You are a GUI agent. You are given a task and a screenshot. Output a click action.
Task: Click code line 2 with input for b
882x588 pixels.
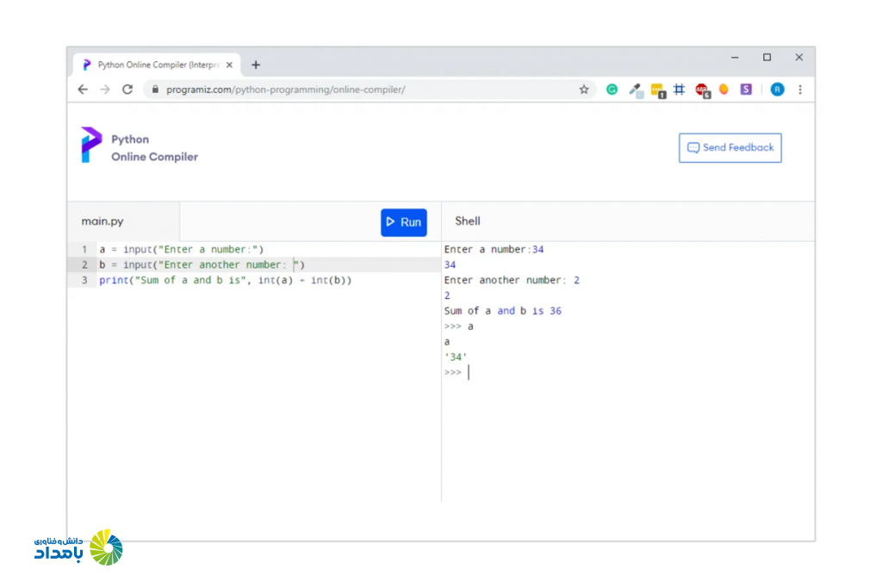coord(202,265)
